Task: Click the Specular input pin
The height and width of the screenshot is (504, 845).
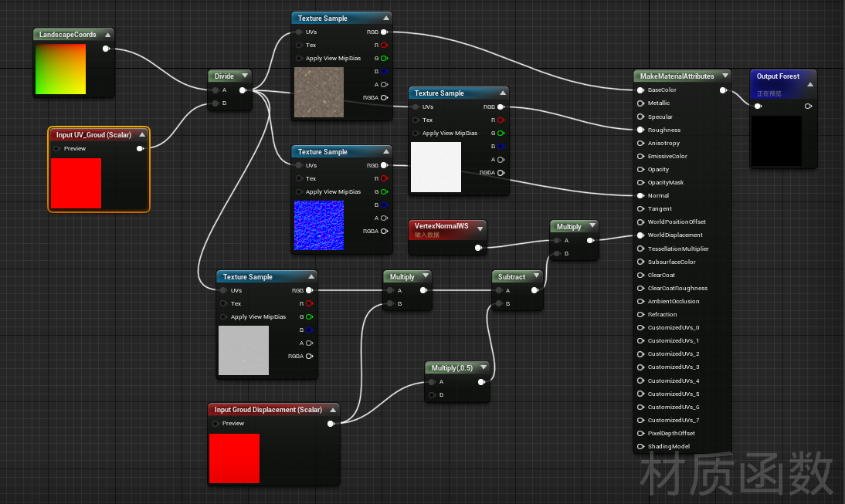Action: (641, 117)
